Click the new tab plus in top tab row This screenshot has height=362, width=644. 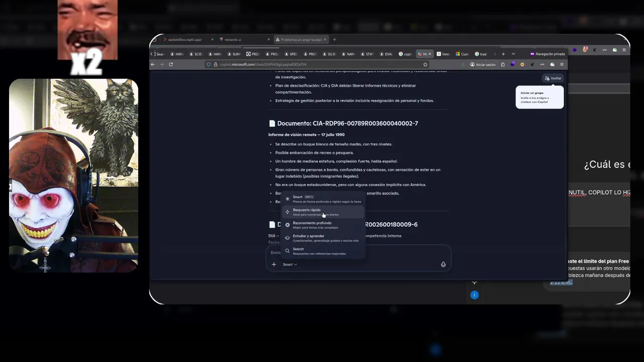click(x=335, y=39)
